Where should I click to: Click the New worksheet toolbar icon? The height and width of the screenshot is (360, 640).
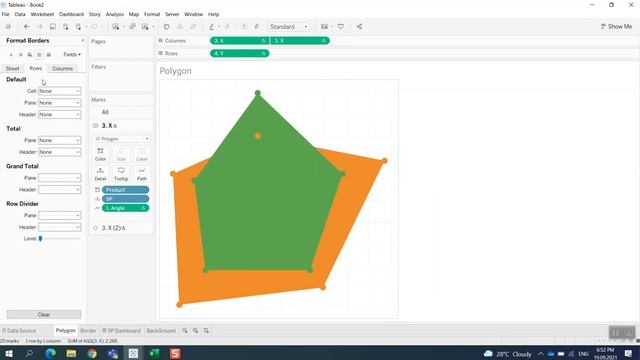[x=116, y=27]
